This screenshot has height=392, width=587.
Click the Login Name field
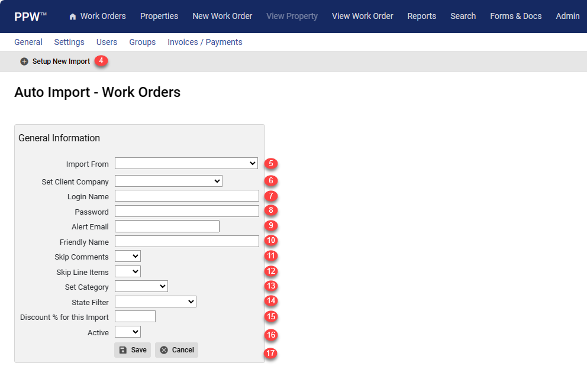click(x=187, y=196)
